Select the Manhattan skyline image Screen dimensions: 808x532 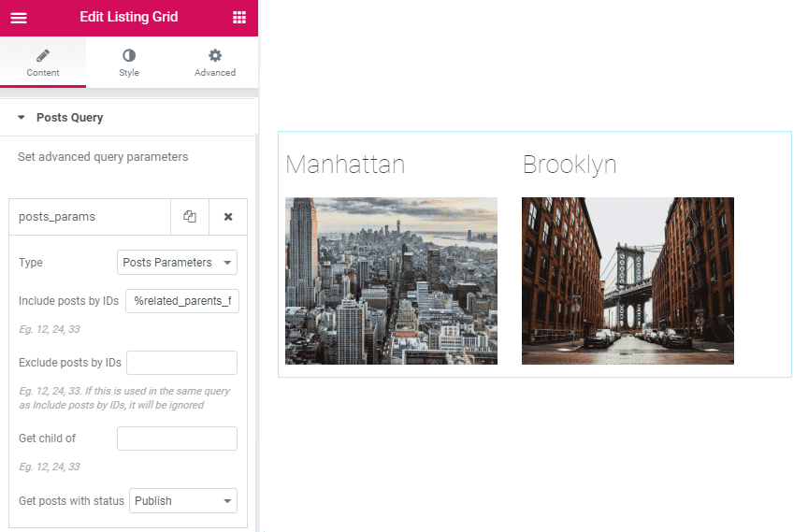(391, 280)
